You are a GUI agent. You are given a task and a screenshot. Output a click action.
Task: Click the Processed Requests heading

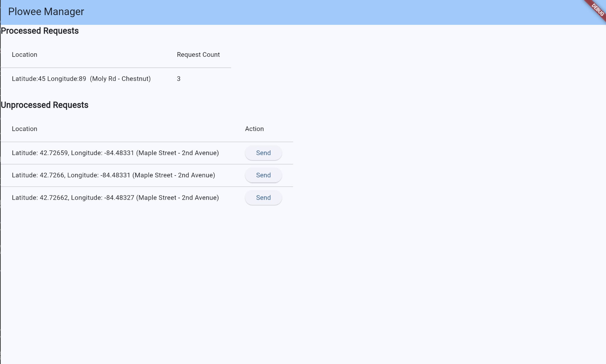pos(40,31)
